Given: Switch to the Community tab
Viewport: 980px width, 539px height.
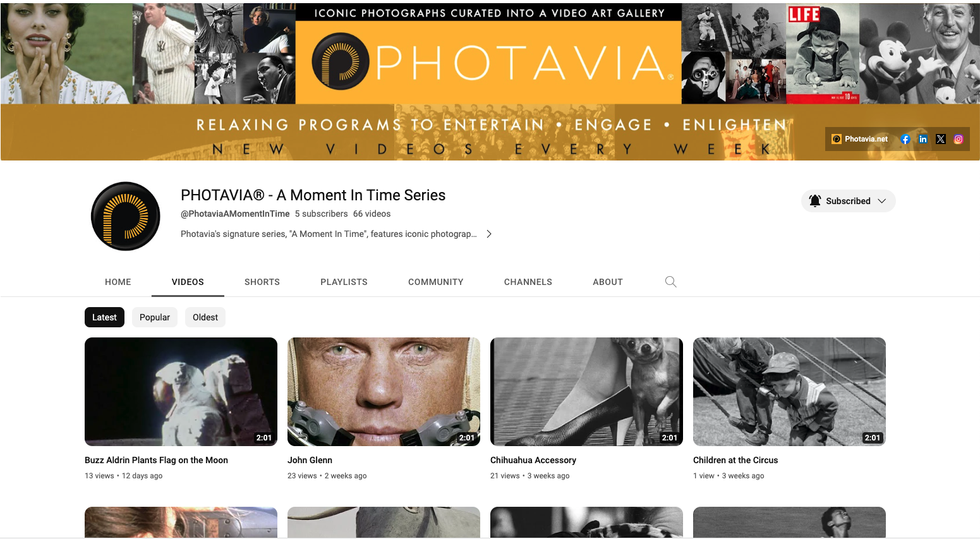Looking at the screenshot, I should [436, 282].
